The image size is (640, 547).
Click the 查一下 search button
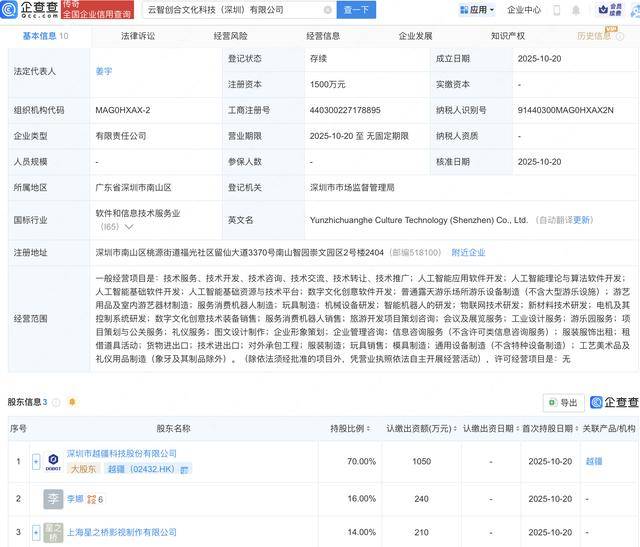coord(356,10)
